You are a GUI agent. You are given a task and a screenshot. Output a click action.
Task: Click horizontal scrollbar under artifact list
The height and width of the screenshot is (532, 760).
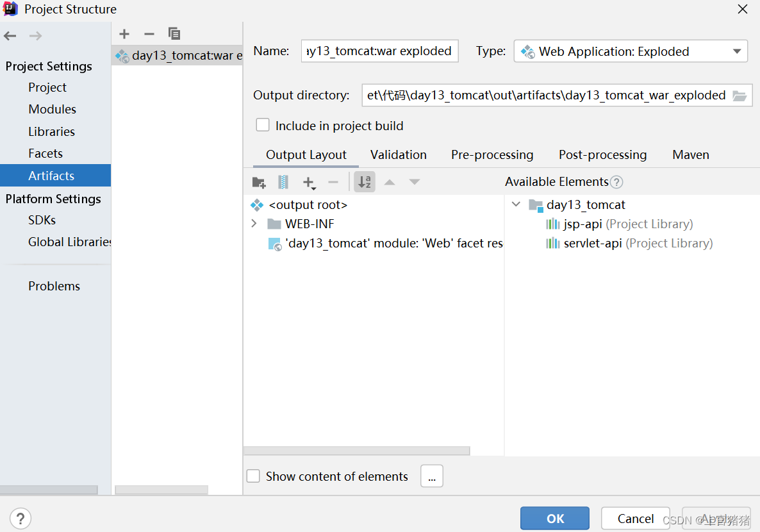pos(161,490)
